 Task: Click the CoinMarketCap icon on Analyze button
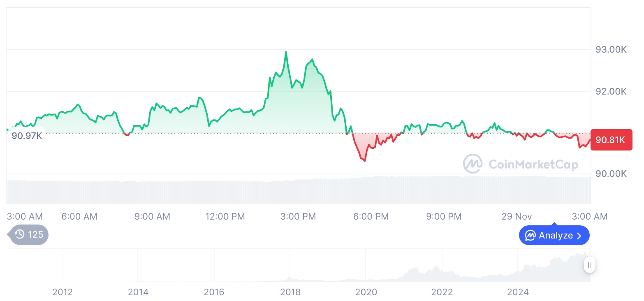(x=530, y=236)
